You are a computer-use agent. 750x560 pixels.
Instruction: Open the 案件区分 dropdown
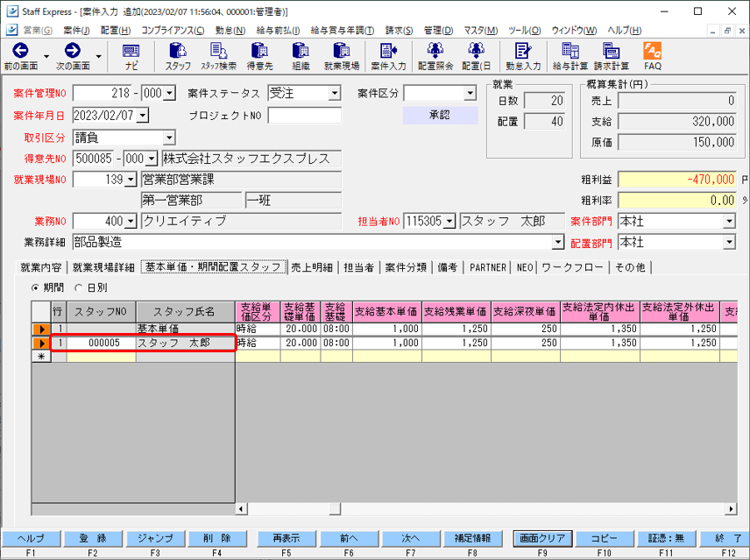coord(471,93)
